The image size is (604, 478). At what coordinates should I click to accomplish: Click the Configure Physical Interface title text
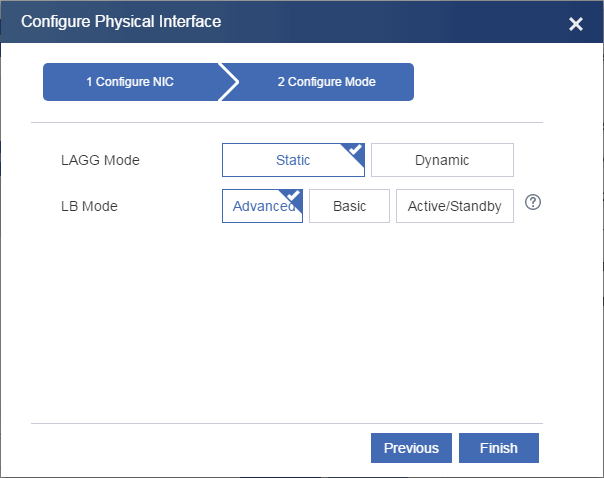coord(121,21)
